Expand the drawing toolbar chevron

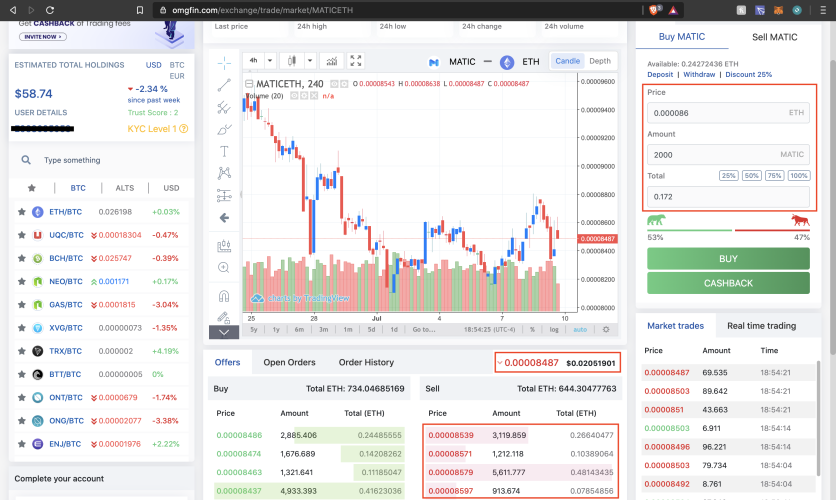pos(224,332)
